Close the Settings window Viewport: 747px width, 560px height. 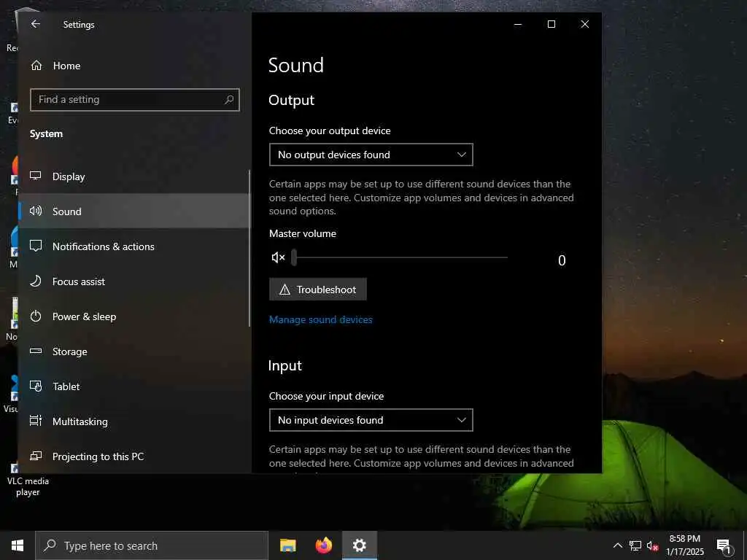[585, 24]
